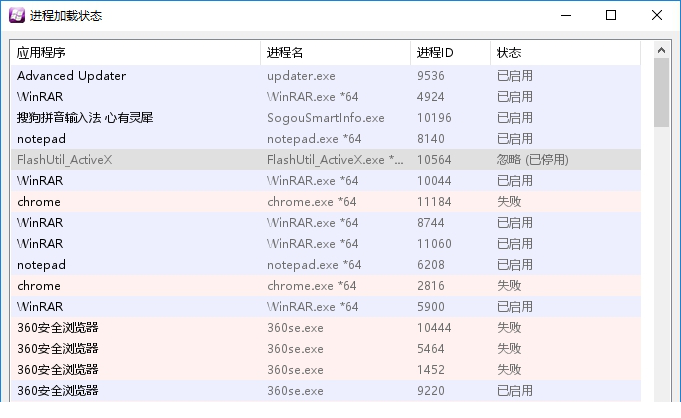The image size is (681, 418).
Task: Select the notepad row with ID 8140
Action: click(326, 139)
